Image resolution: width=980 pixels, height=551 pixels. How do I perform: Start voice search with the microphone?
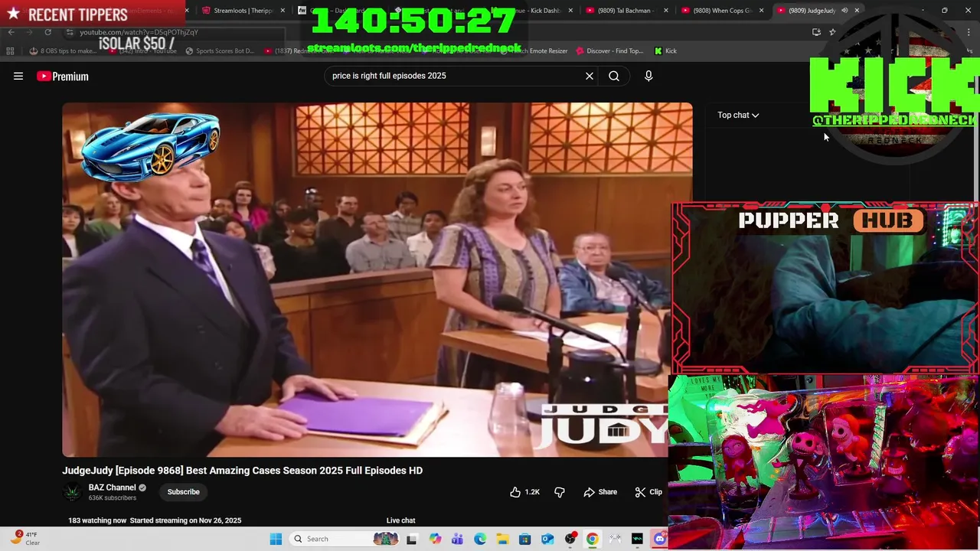point(648,76)
